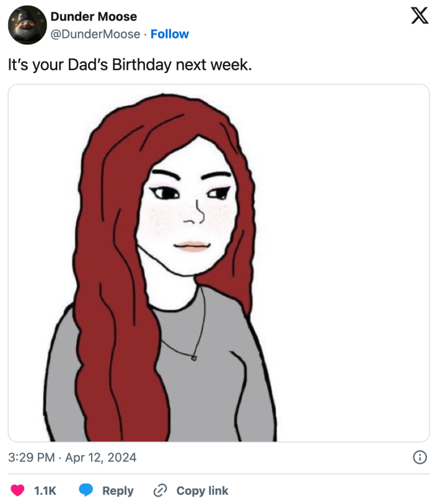440x504 pixels.
Task: Open the tweet info icon
Action: (420, 458)
